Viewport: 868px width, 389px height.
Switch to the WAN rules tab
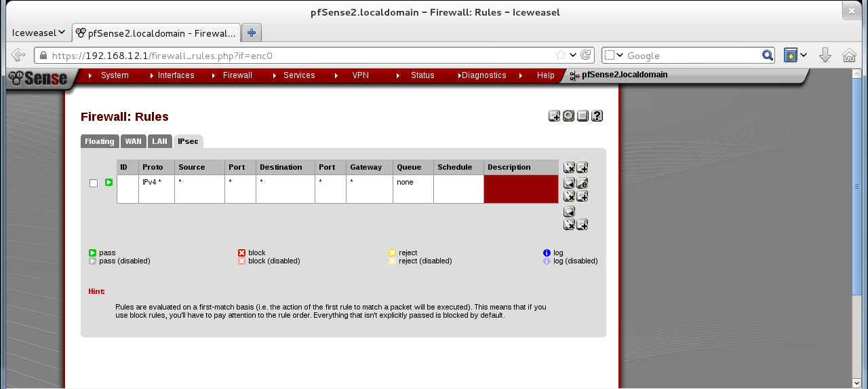133,141
